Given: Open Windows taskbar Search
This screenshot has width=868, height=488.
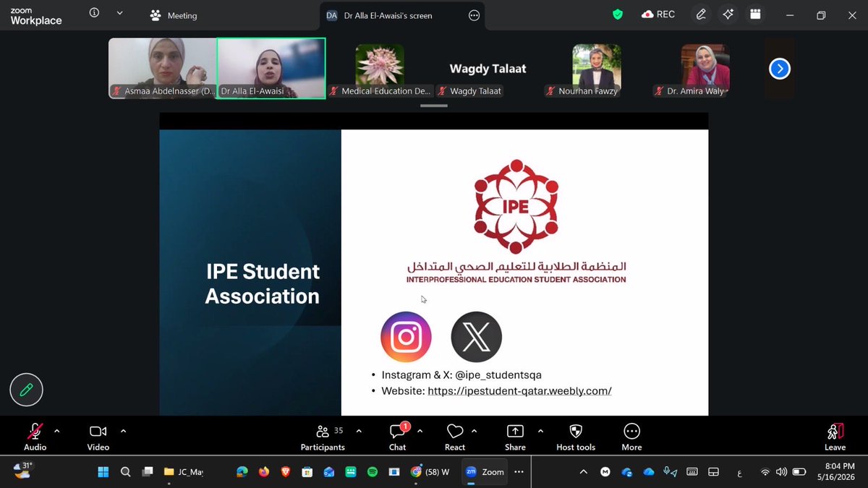Looking at the screenshot, I should pos(126,472).
